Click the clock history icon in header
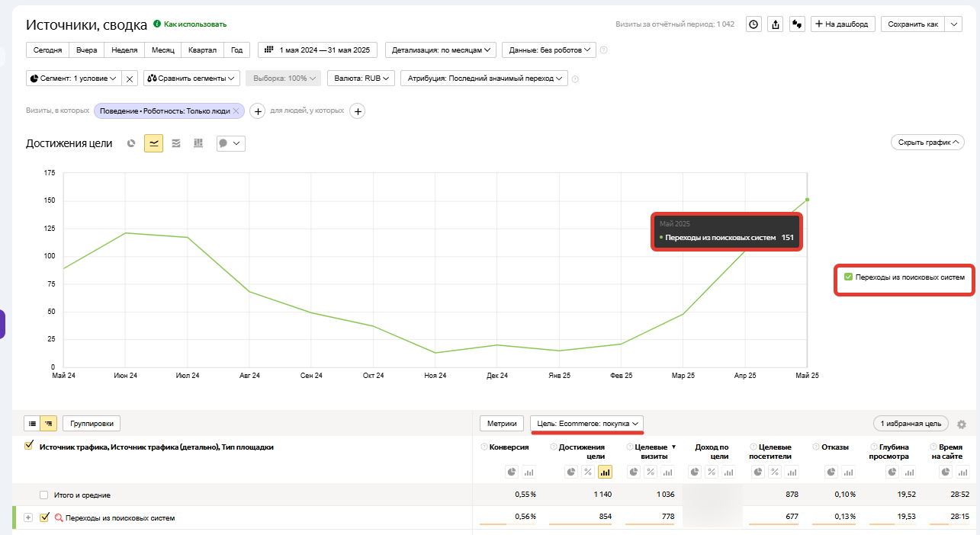980x535 pixels. [x=753, y=24]
